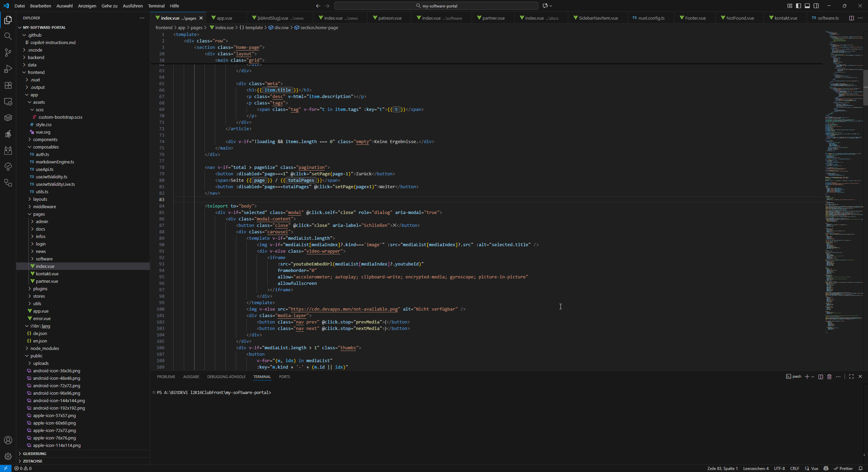The height and width of the screenshot is (472, 868).
Task: Kill terminal with trash icon
Action: [x=829, y=377]
